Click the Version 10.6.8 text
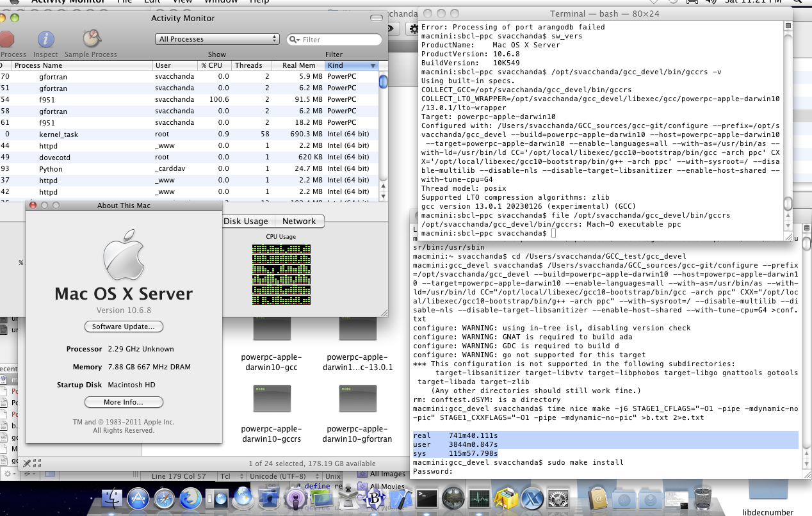 124,310
